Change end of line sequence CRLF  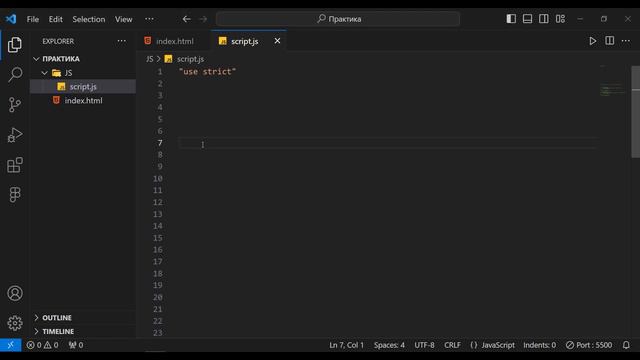[452, 345]
